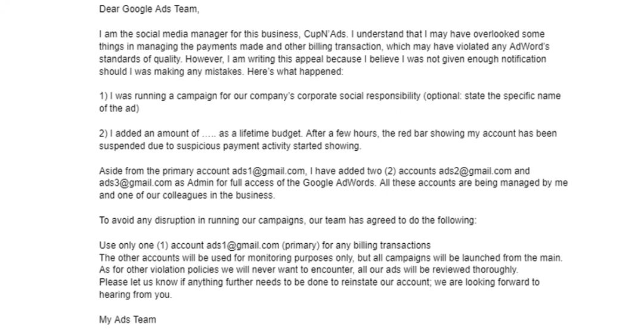Click ads1@gmail.com in the "Use only one" line
The height and width of the screenshot is (332, 644).
pyautogui.click(x=243, y=246)
